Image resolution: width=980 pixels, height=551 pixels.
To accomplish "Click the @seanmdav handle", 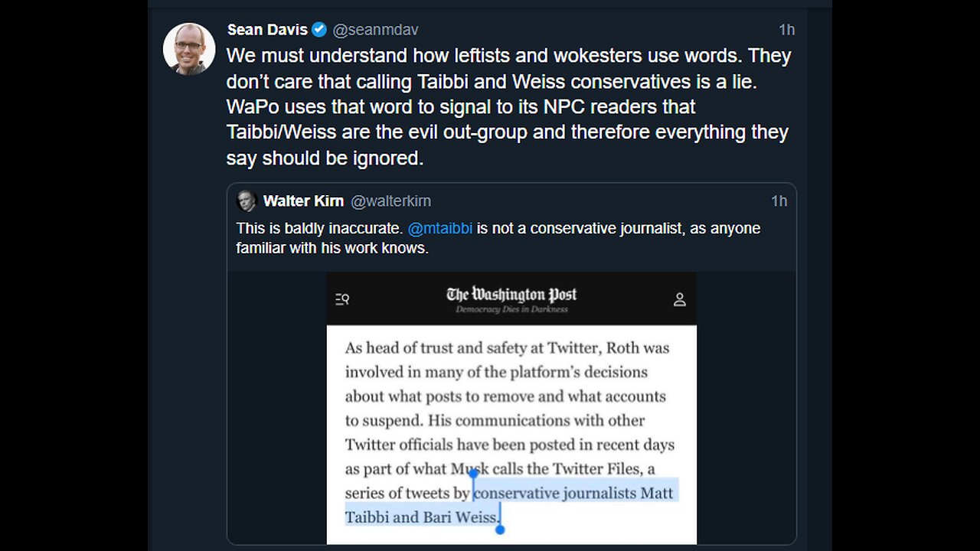I will [375, 30].
